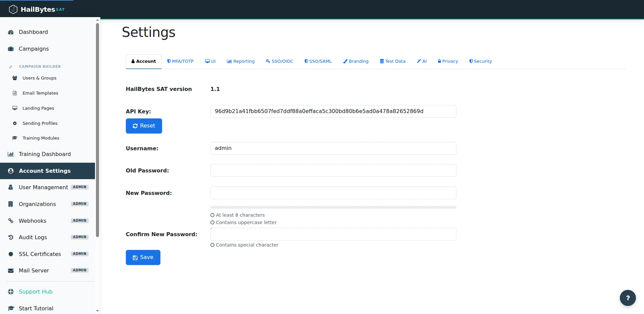644x314 pixels.
Task: Open the Training Modules section
Action: click(x=41, y=138)
